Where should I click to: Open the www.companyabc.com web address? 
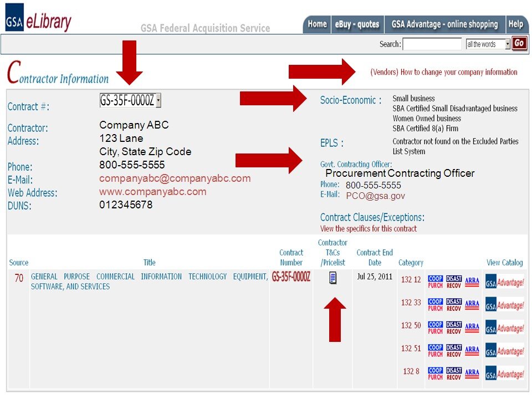click(x=153, y=192)
